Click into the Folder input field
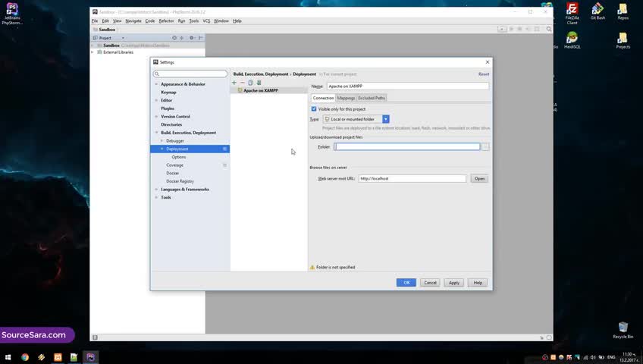The image size is (643, 364). [x=406, y=147]
